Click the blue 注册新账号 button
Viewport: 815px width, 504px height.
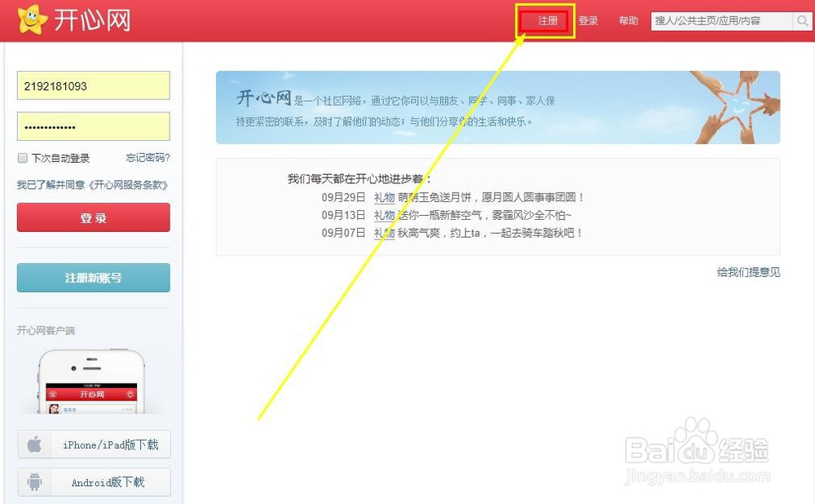pyautogui.click(x=93, y=277)
